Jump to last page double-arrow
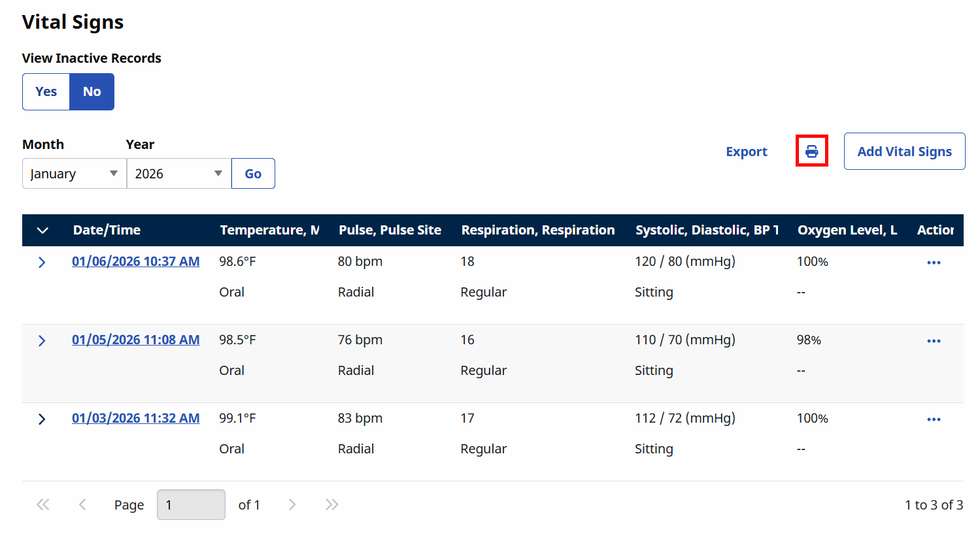 click(332, 504)
